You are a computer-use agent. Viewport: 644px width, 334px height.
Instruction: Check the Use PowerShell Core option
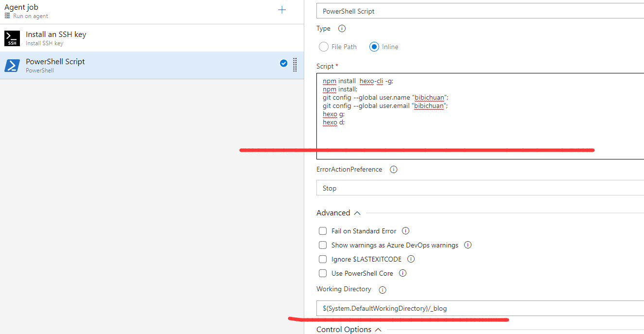[x=323, y=273]
